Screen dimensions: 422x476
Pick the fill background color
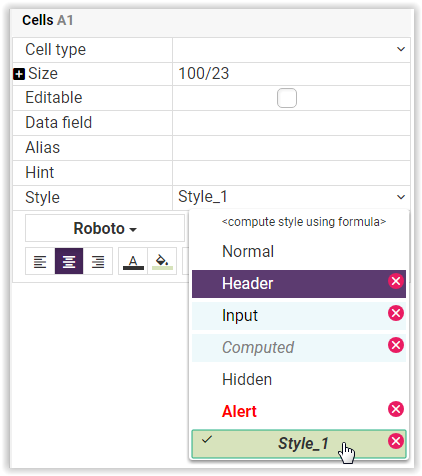(x=162, y=261)
